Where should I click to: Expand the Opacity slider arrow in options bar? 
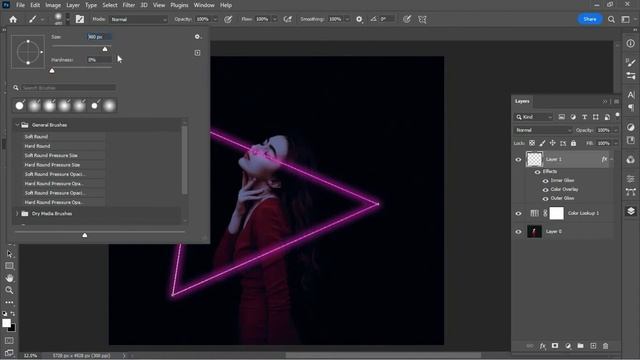216,19
